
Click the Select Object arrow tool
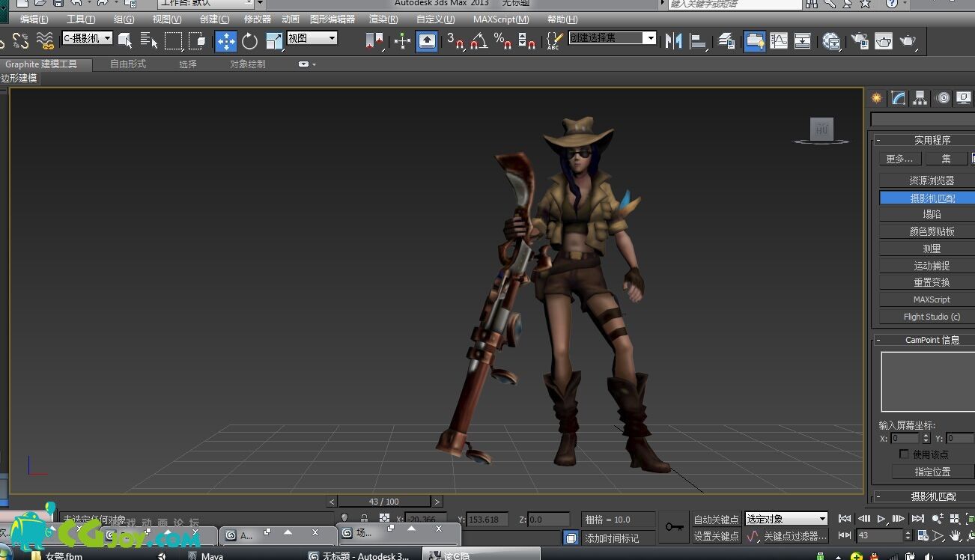click(125, 40)
